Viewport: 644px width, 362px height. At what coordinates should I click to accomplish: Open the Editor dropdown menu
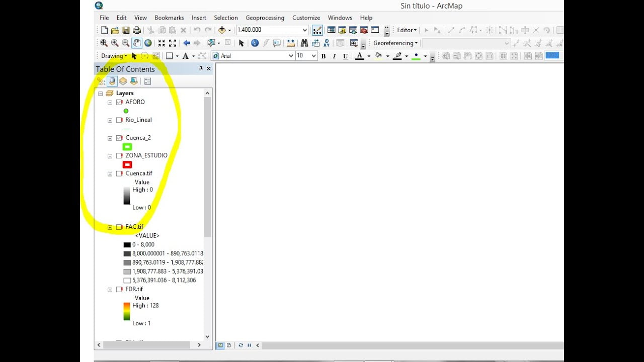pyautogui.click(x=407, y=30)
